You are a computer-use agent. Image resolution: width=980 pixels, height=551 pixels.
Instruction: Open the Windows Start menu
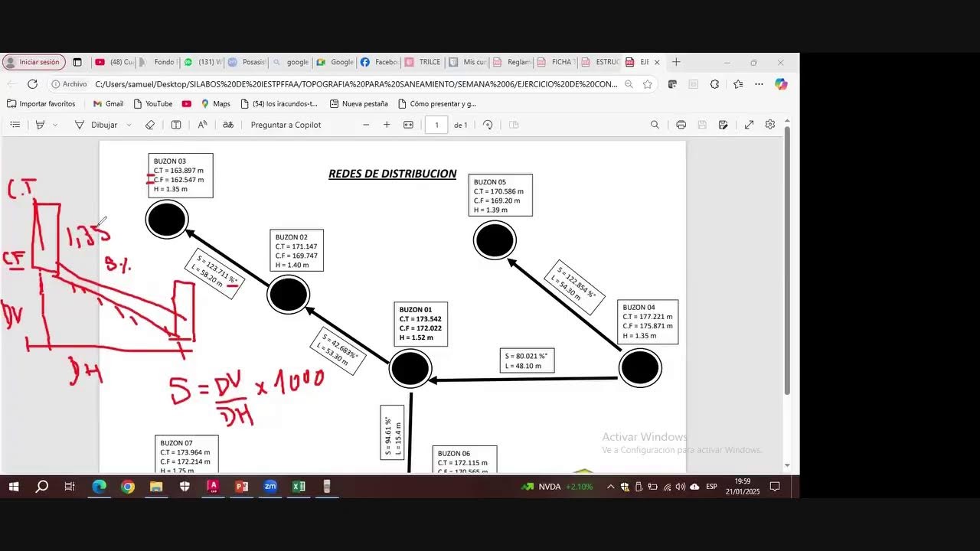coord(13,487)
